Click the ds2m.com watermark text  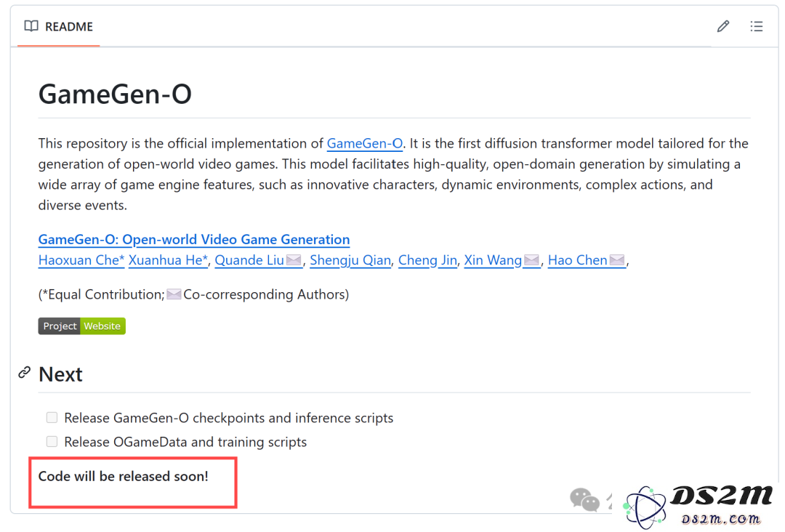point(720,520)
